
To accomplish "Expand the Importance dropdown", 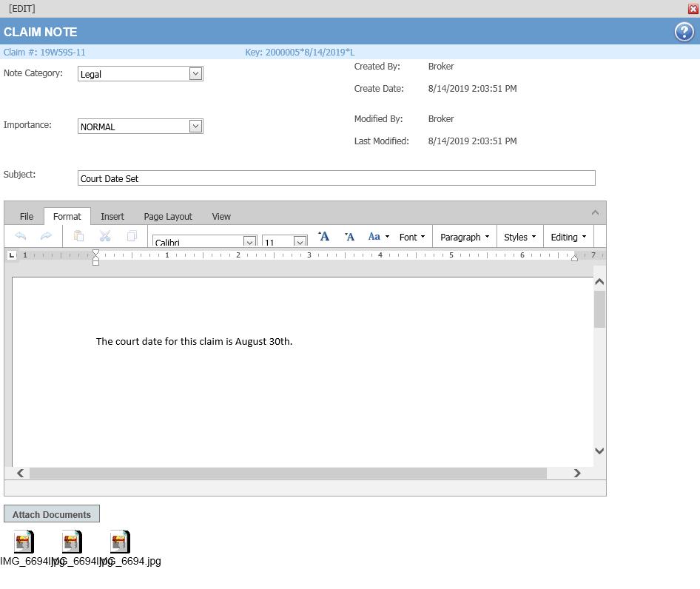I will coord(195,126).
